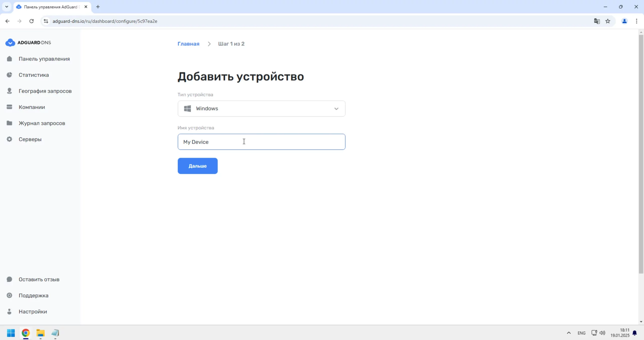Go to Главная breadcrumb link
Image resolution: width=644 pixels, height=340 pixels.
coord(188,44)
